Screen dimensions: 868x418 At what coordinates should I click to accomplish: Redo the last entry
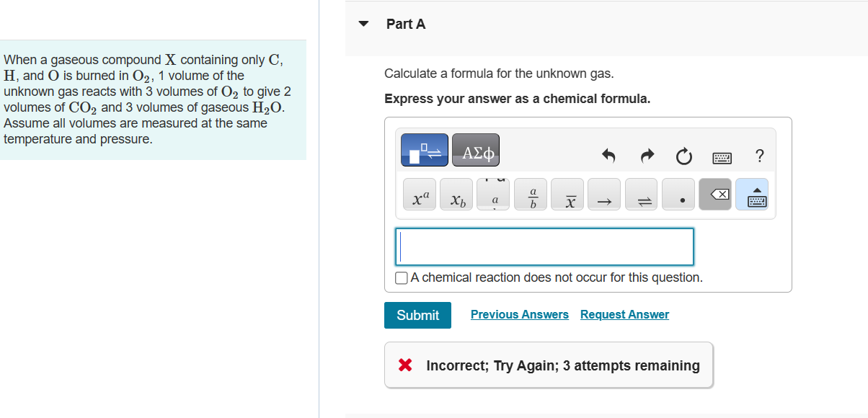coord(647,156)
